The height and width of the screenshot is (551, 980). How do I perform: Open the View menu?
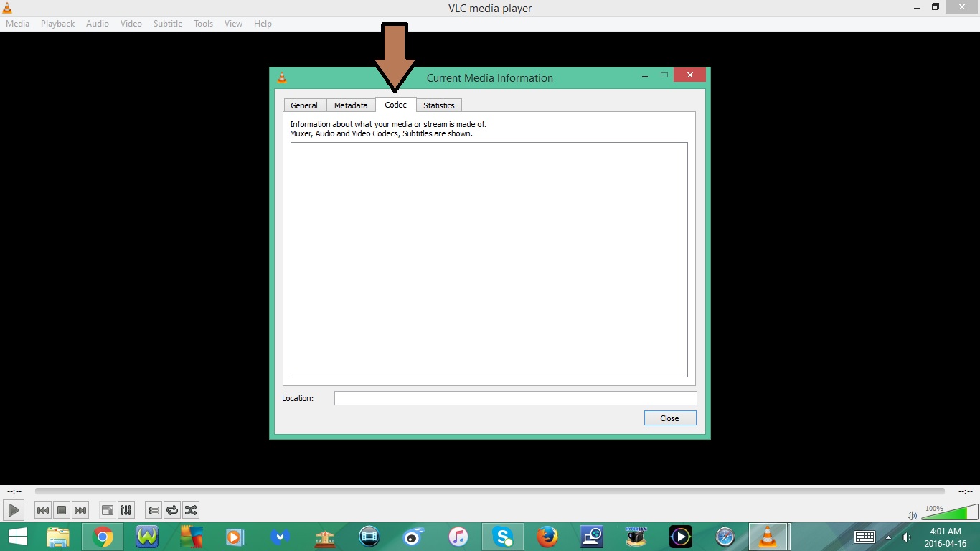coord(234,24)
